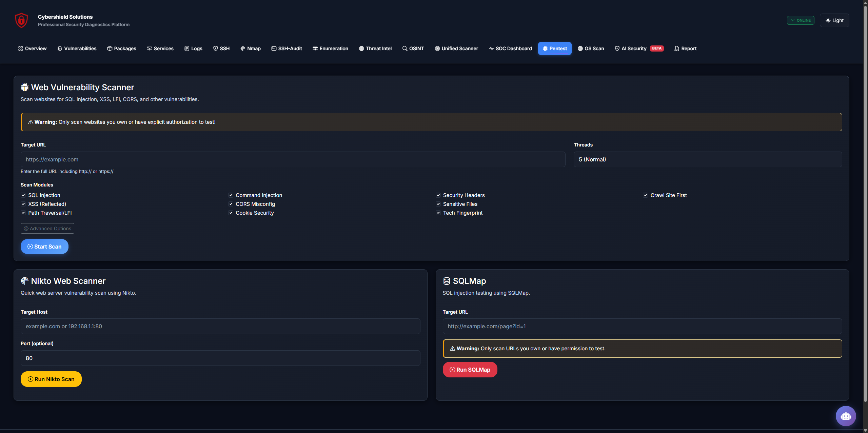This screenshot has width=868, height=433.
Task: Switch to Light theme mode
Action: coord(834,20)
